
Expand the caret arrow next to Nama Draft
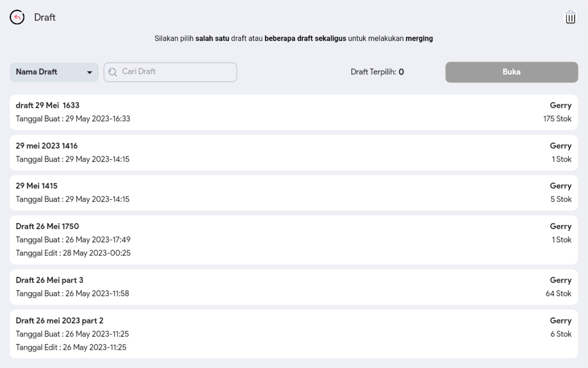(89, 72)
